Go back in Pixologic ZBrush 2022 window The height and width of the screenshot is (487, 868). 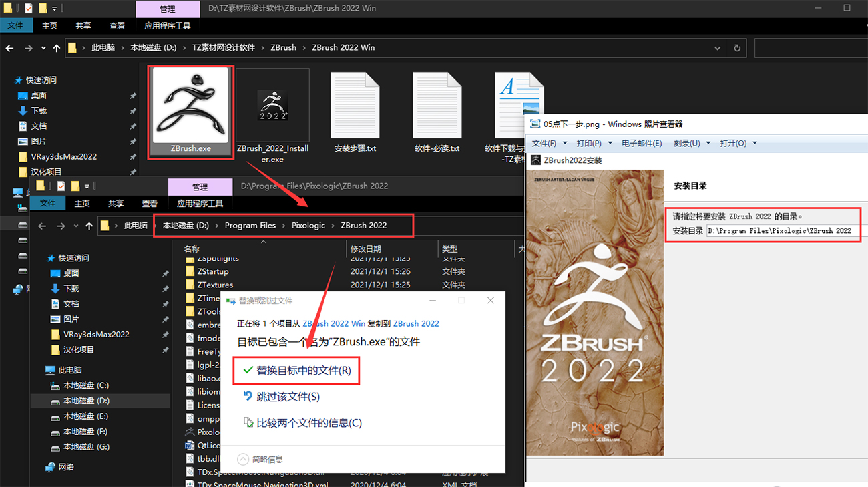42,226
